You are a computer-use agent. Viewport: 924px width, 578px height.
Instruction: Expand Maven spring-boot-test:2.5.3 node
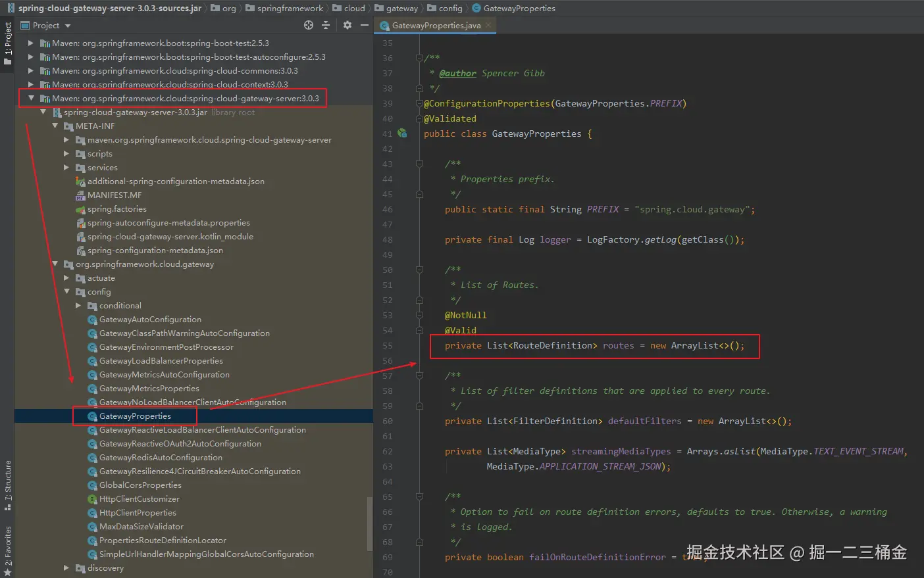click(30, 43)
